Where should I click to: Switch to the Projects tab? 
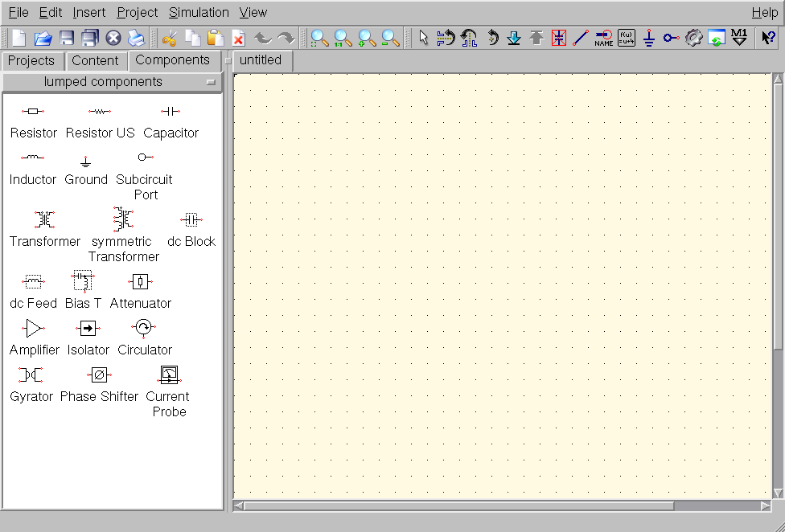(x=31, y=60)
